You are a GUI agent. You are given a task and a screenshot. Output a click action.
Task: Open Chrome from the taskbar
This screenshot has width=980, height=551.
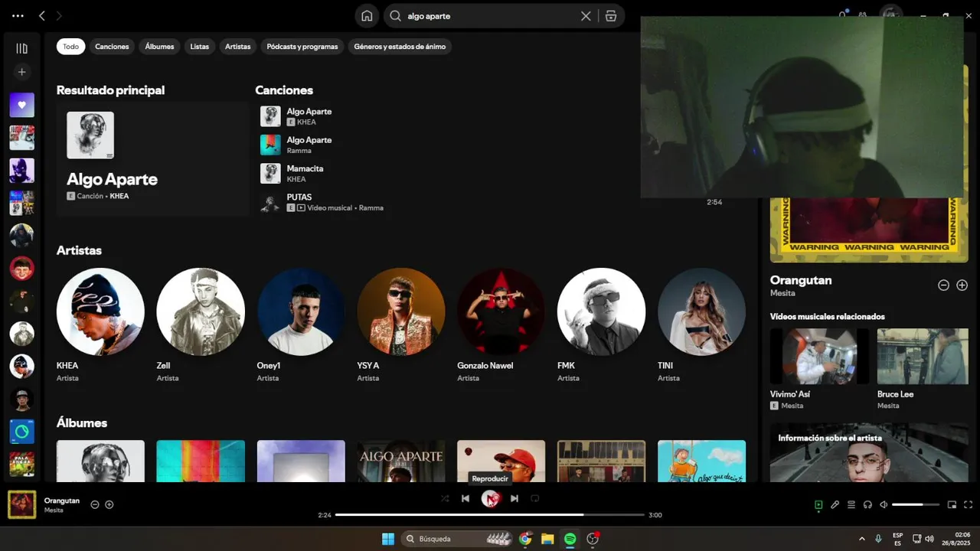pos(525,539)
